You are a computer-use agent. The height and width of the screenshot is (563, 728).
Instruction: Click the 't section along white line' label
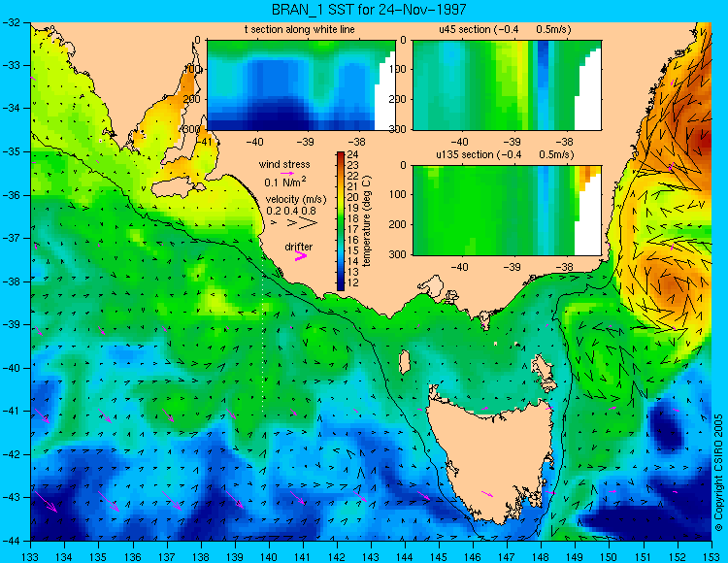tap(300, 29)
